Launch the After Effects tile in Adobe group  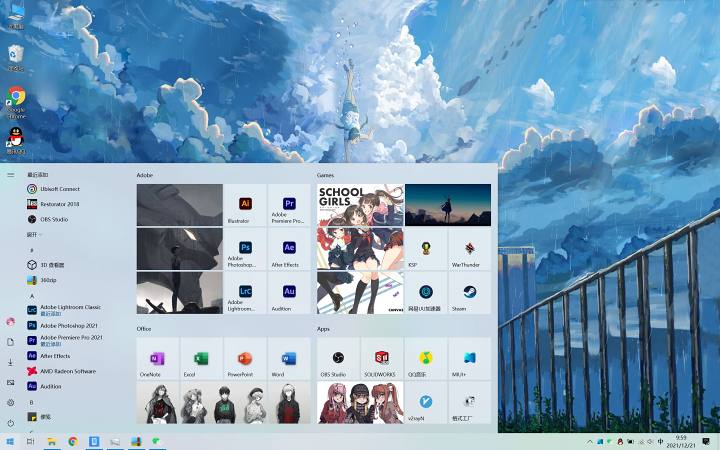[289, 249]
